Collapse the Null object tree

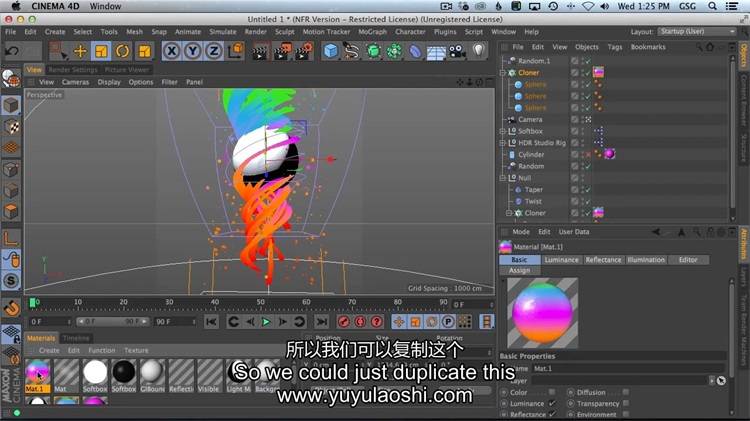pyautogui.click(x=503, y=178)
